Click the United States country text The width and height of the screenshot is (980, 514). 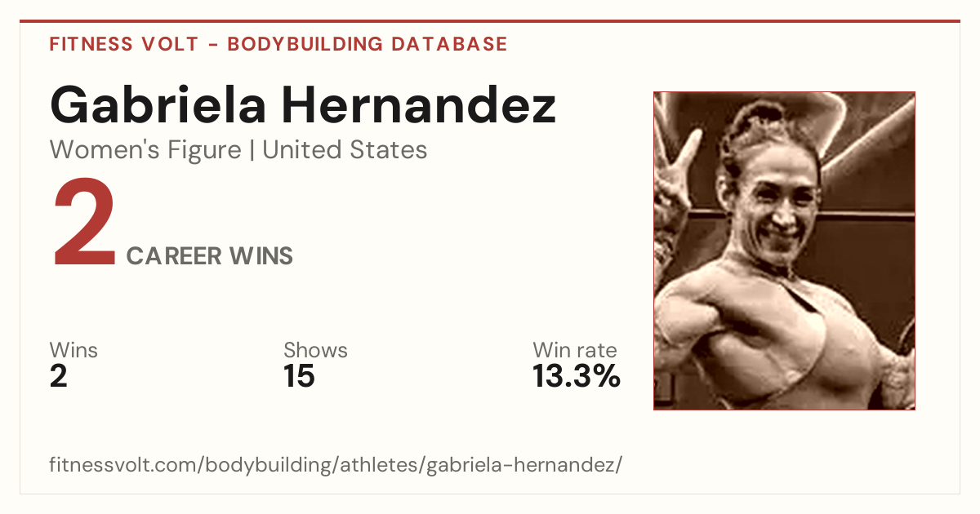coord(345,150)
